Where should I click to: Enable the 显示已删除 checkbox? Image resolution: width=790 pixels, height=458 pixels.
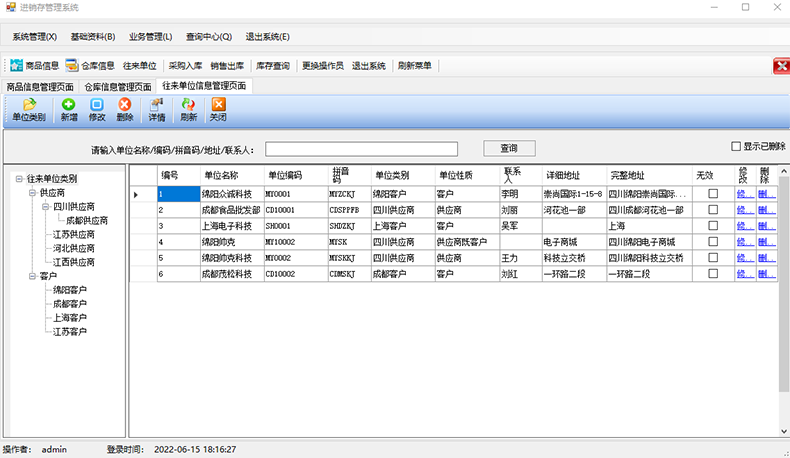pos(737,146)
